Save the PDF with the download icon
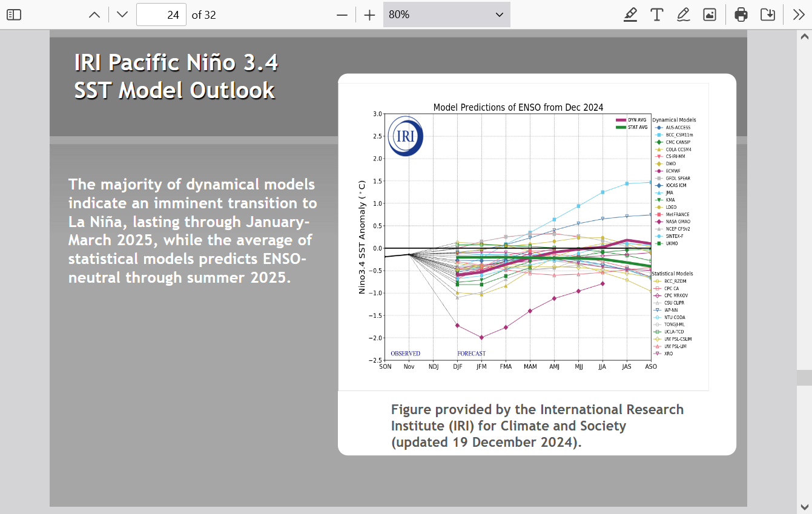The width and height of the screenshot is (812, 514). [768, 15]
